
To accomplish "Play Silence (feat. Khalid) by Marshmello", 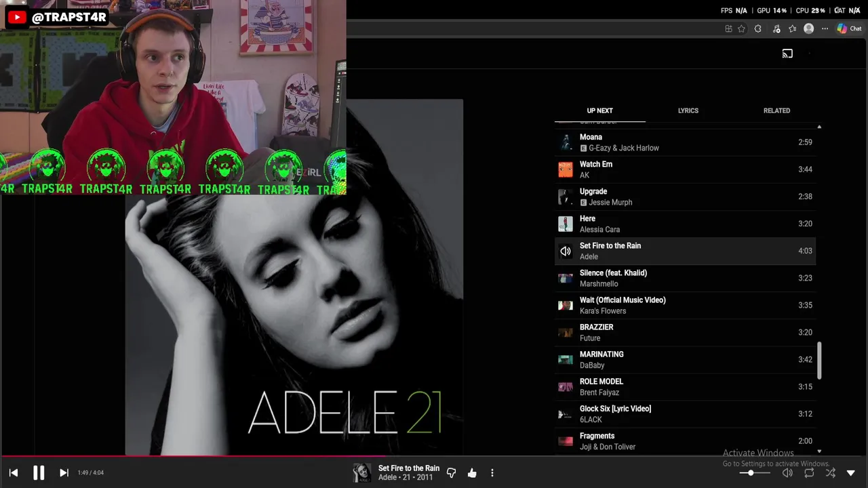I will point(685,278).
